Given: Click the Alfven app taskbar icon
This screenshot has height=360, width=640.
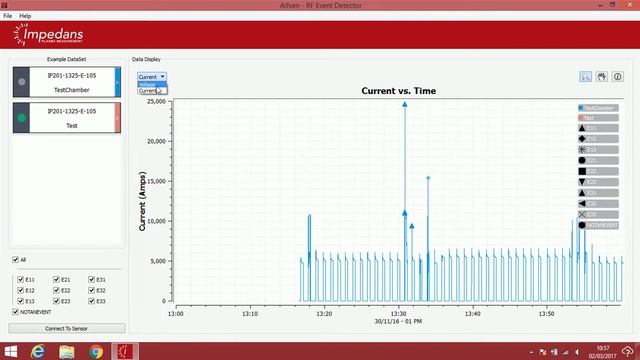Looking at the screenshot, I should tap(125, 351).
